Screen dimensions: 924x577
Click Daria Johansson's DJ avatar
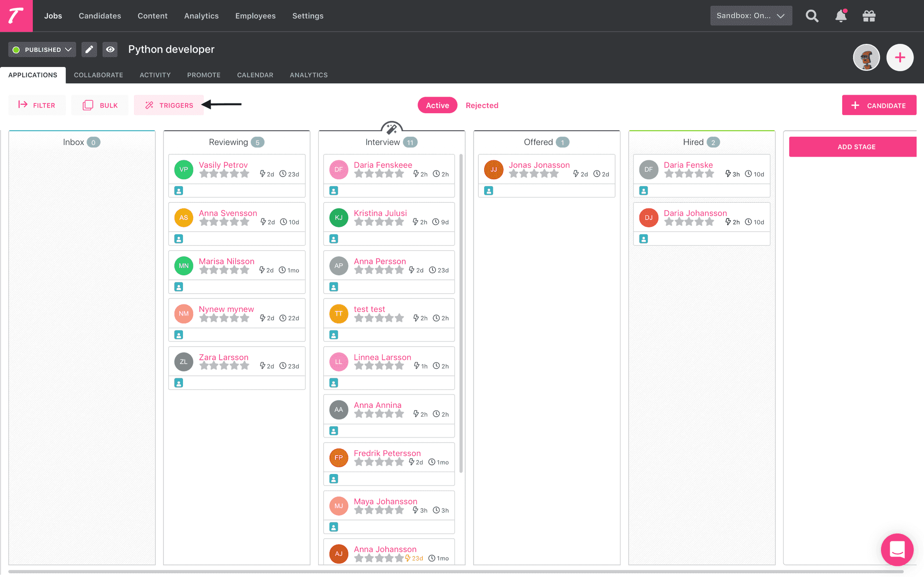coord(649,218)
